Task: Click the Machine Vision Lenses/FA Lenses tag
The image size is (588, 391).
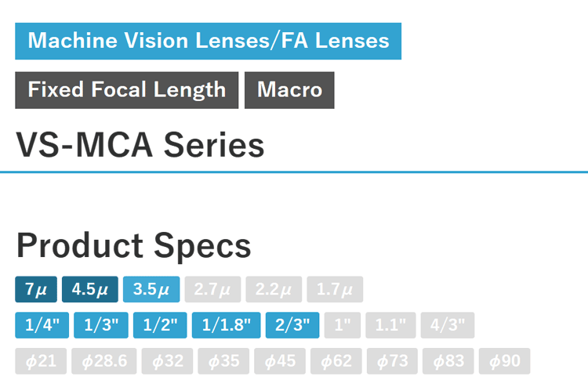Action: click(x=208, y=41)
